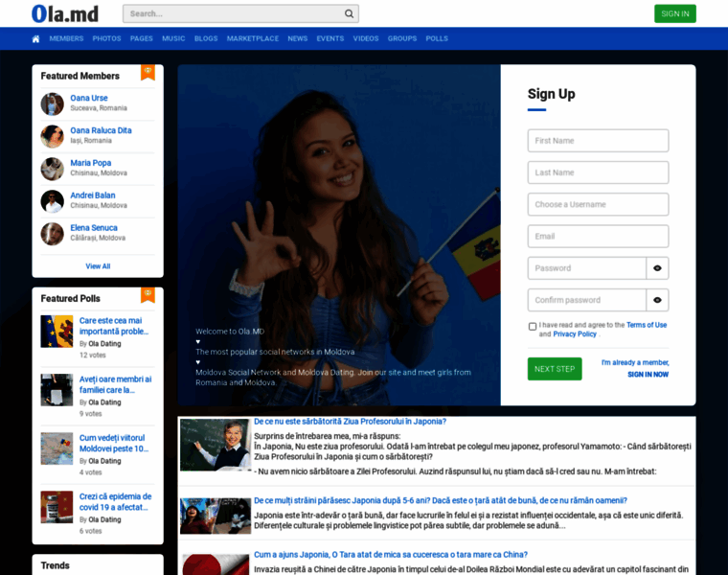Open the Groups menu item

[x=402, y=38]
